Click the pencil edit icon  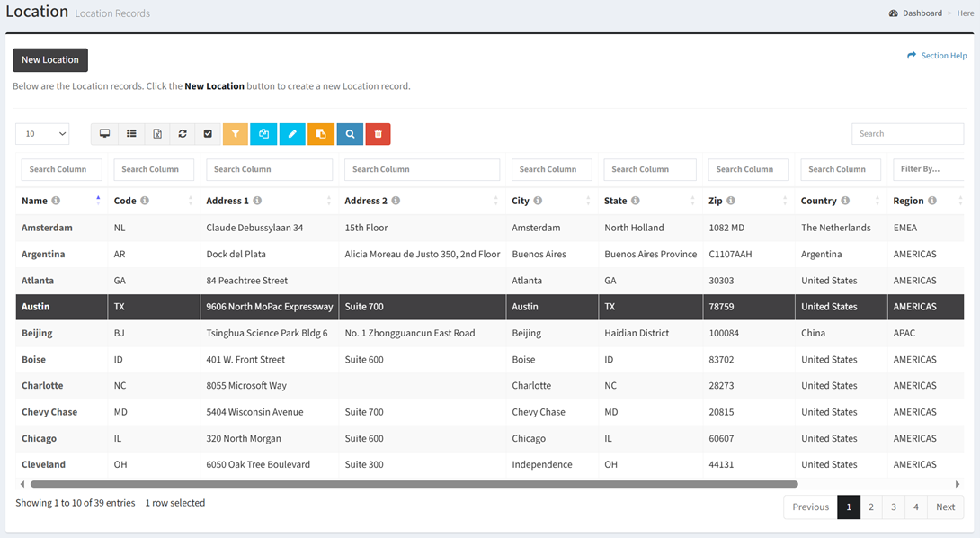pyautogui.click(x=292, y=134)
